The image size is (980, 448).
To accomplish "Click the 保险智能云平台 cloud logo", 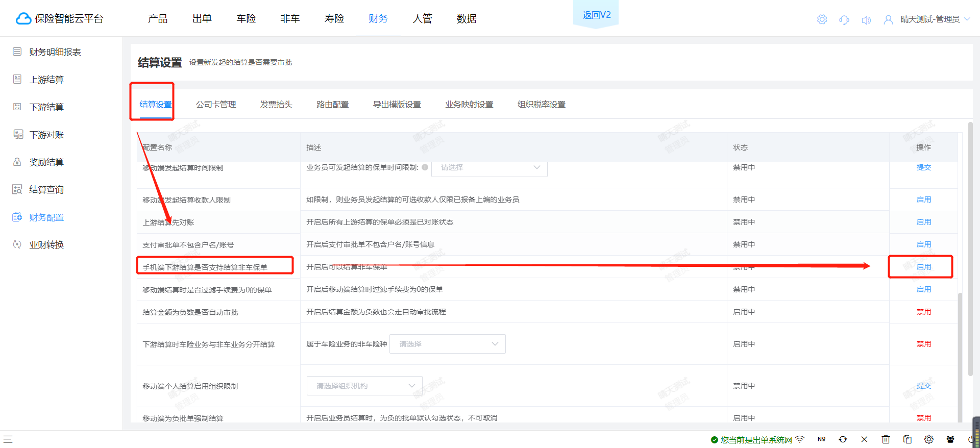I will coord(23,19).
